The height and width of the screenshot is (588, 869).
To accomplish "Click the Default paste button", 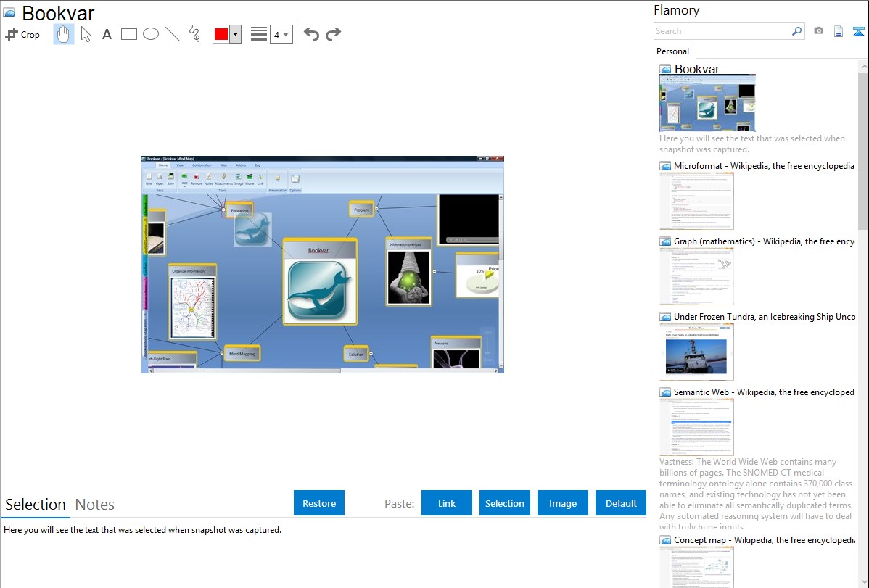I will pos(621,503).
